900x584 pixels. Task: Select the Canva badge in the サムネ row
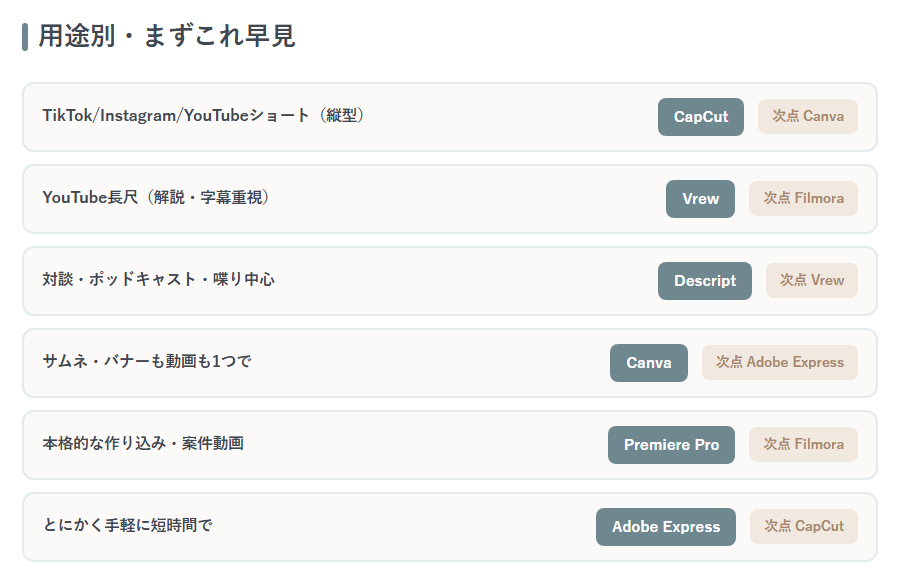point(649,363)
